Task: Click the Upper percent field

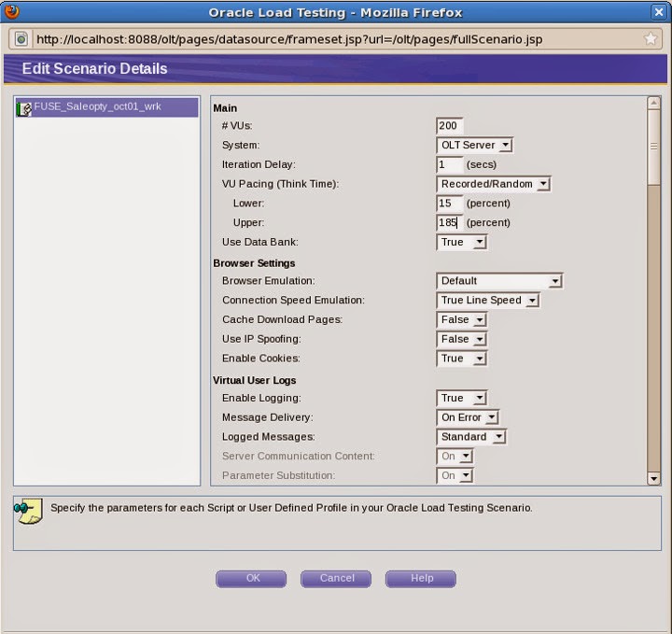Action: coord(449,222)
